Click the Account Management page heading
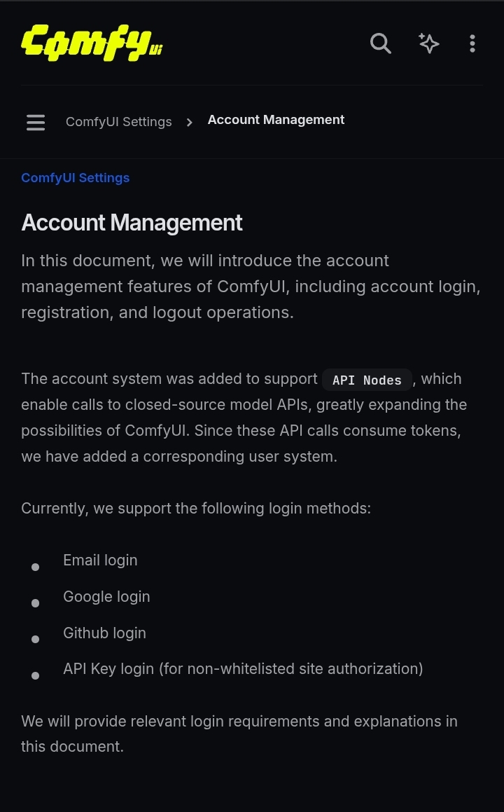 [132, 223]
